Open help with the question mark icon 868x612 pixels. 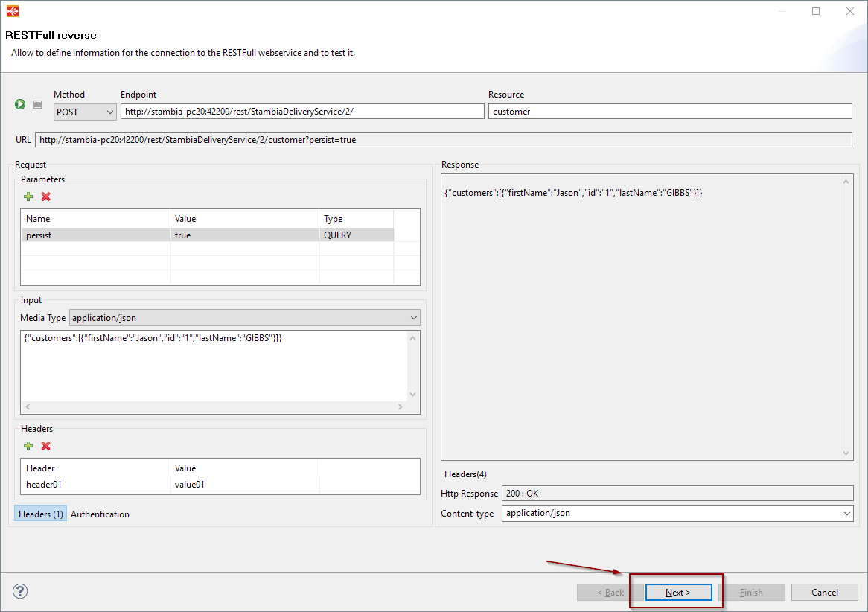(21, 592)
